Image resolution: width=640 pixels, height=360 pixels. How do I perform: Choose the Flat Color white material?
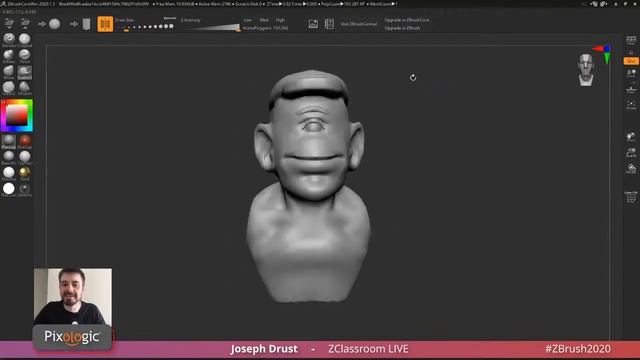coord(9,189)
